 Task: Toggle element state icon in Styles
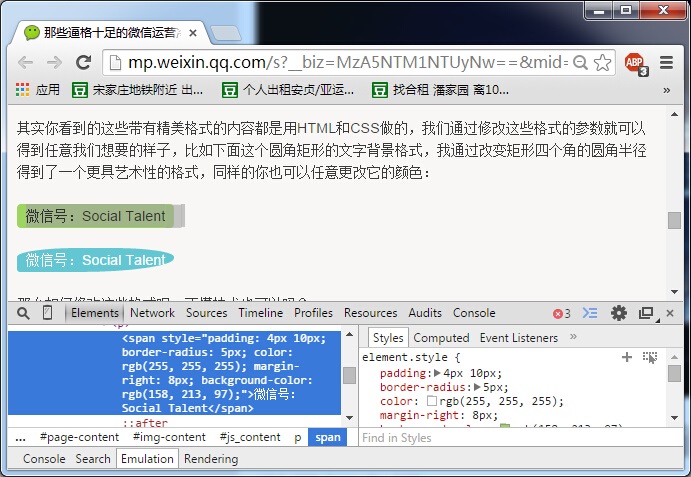pyautogui.click(x=650, y=357)
